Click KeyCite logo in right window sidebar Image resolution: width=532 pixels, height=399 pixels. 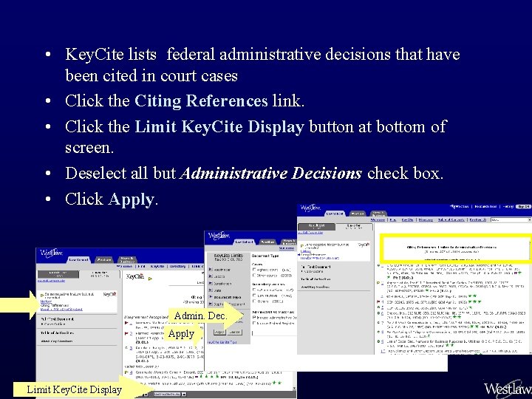364,245
